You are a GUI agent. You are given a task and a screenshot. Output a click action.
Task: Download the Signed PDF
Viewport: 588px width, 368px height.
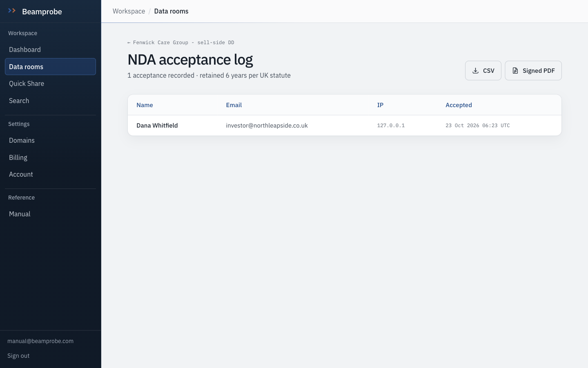pyautogui.click(x=533, y=71)
